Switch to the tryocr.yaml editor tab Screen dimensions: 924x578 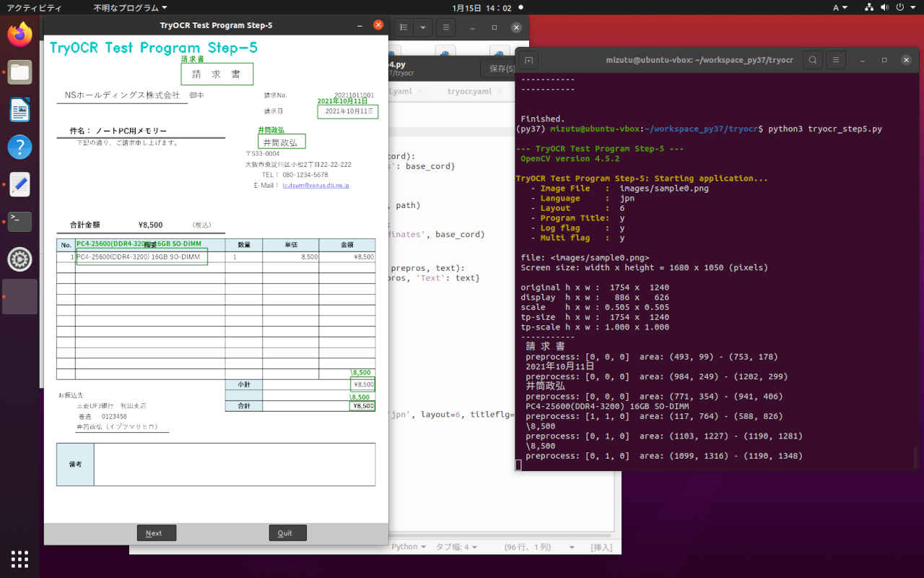click(468, 92)
